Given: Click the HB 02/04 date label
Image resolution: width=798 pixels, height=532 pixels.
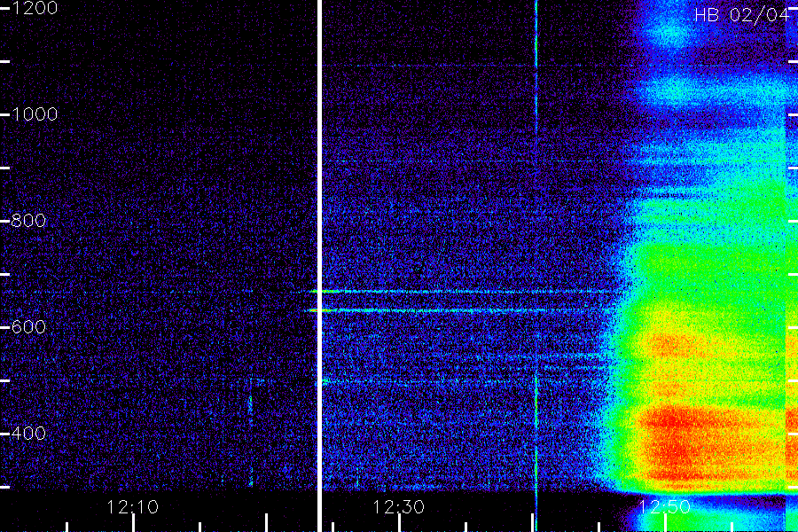Looking at the screenshot, I should [741, 15].
